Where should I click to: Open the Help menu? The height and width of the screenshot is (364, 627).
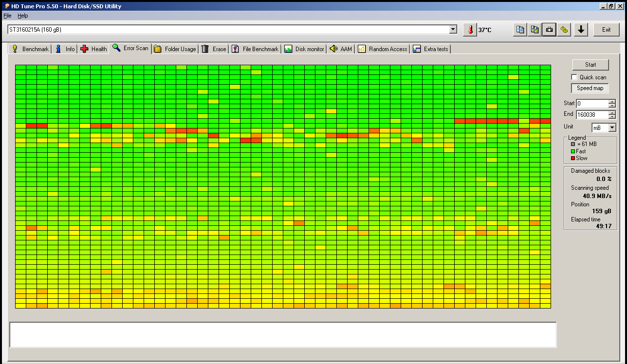(23, 16)
